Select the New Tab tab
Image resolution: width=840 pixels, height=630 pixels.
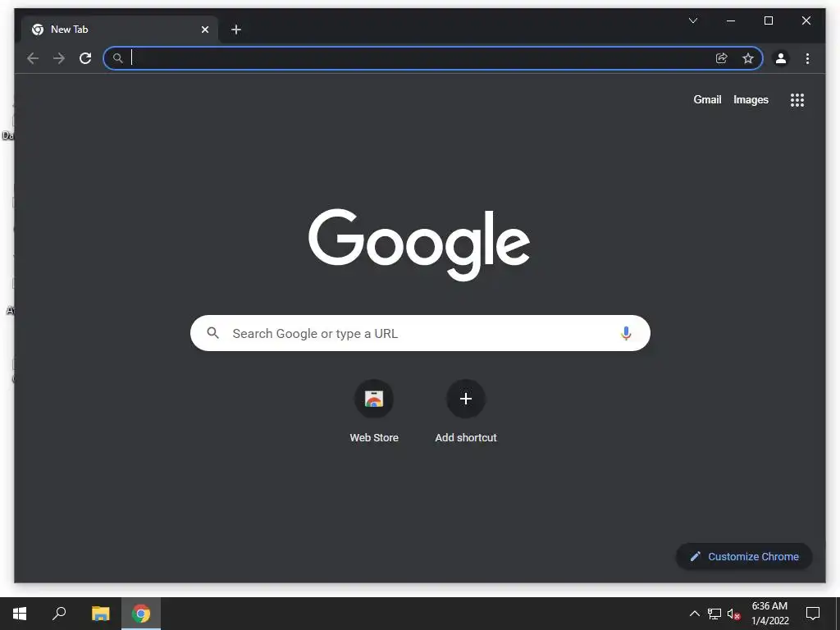point(120,30)
